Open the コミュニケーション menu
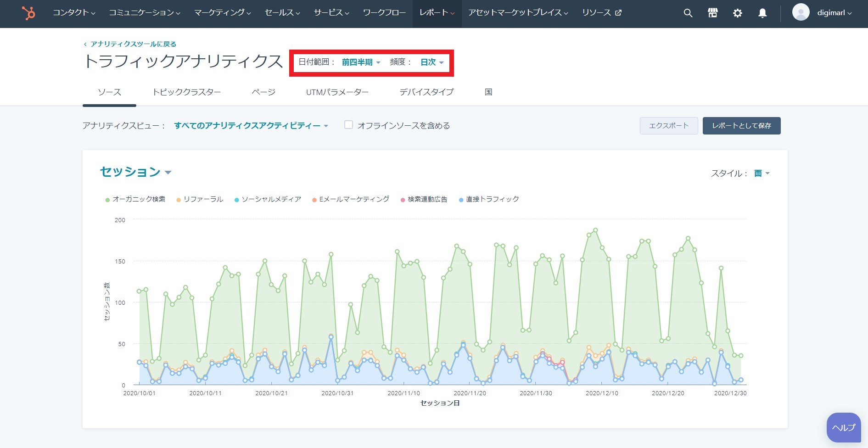 tap(145, 13)
